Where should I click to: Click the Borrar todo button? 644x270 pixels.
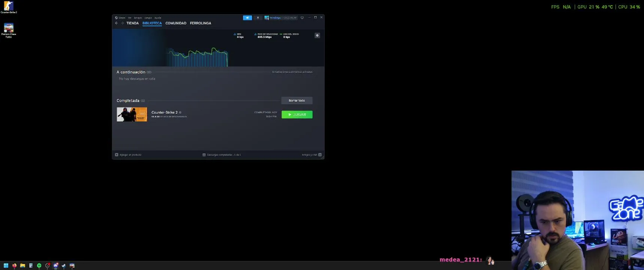pyautogui.click(x=297, y=100)
